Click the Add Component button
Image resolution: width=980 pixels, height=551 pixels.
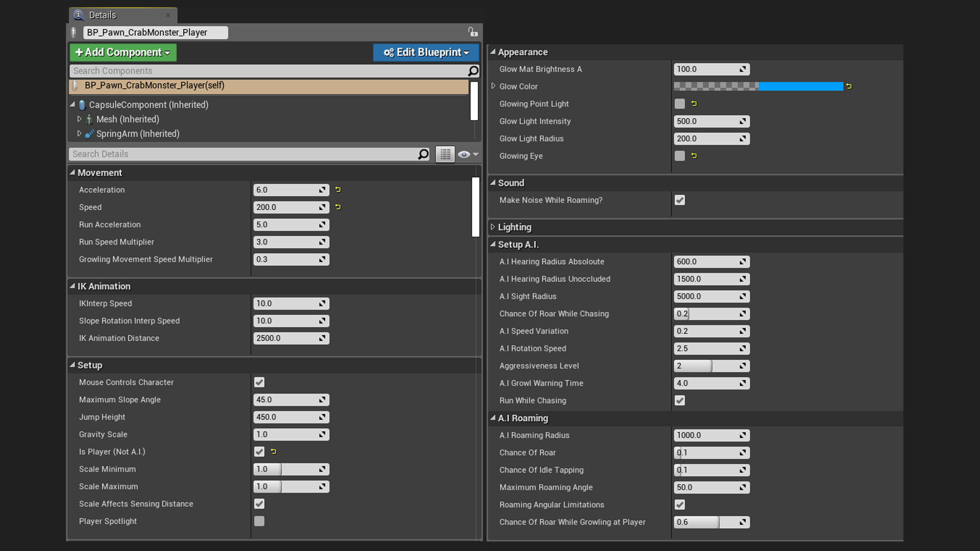[123, 53]
